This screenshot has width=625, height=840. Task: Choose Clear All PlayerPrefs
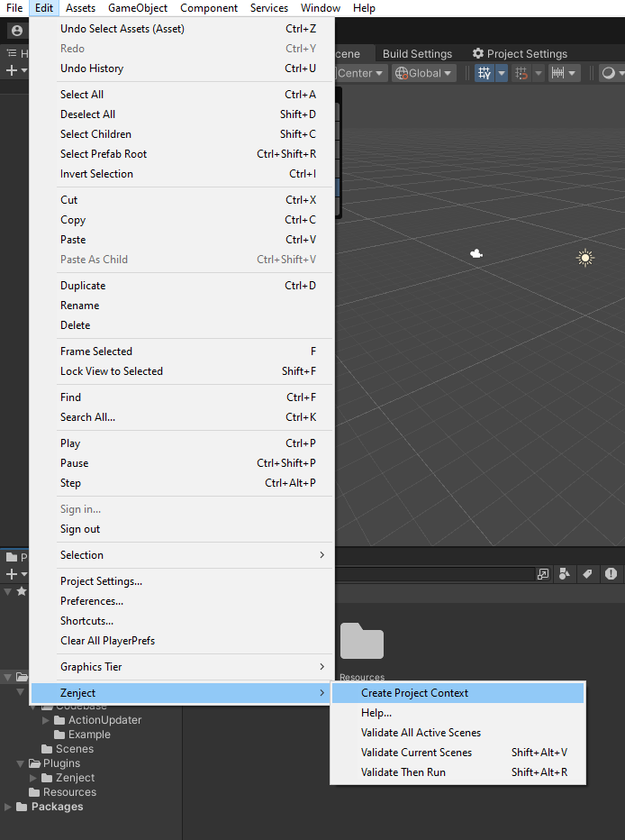click(182, 641)
